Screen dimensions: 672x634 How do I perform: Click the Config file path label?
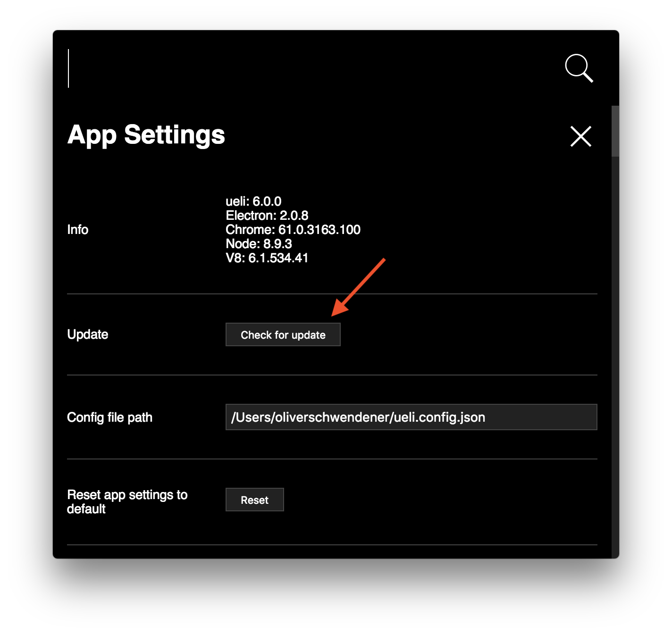(x=110, y=417)
